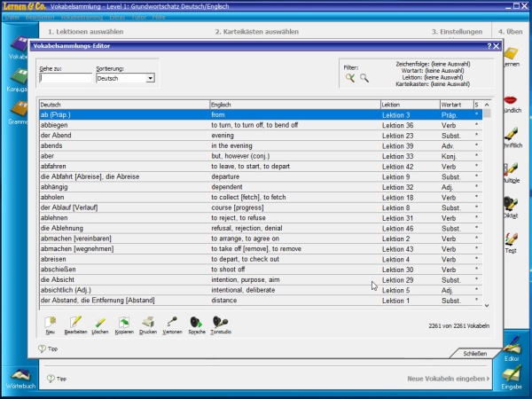Select the row 'abbiegen'
The height and width of the screenshot is (399, 532).
click(261, 125)
